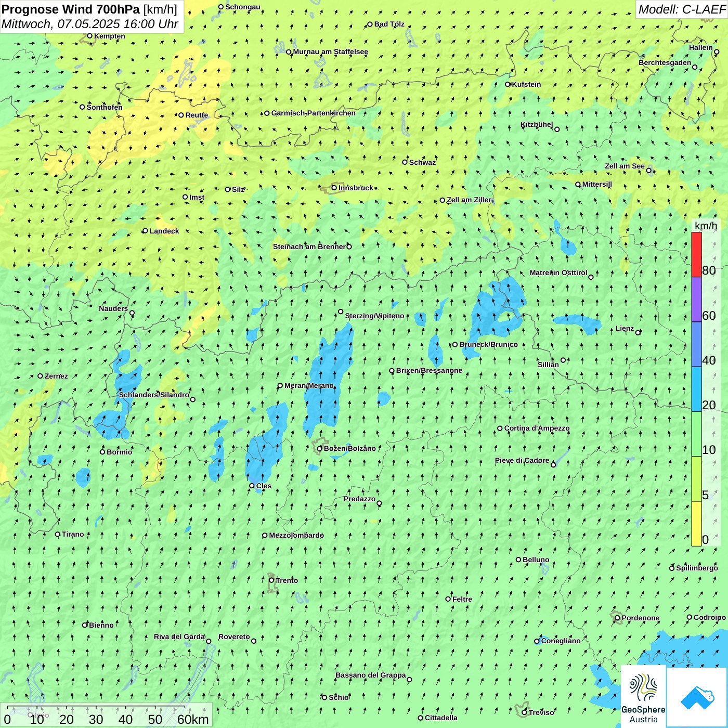
Task: Select the Cortina d'Ampezzo label
Action: click(537, 428)
